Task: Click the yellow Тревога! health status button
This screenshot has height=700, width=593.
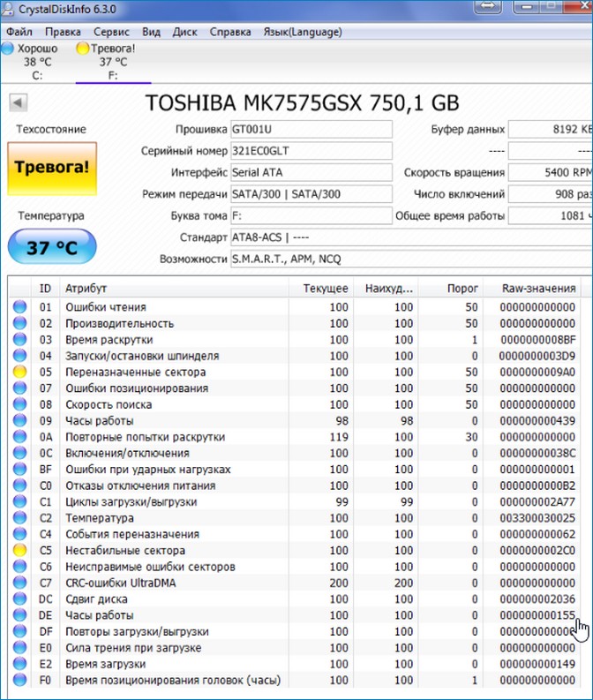Action: coord(50,168)
